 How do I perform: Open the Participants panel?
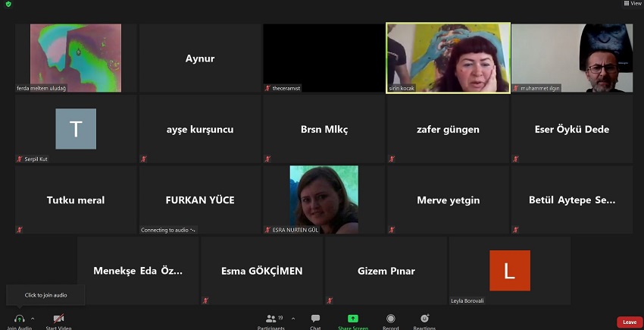click(270, 319)
